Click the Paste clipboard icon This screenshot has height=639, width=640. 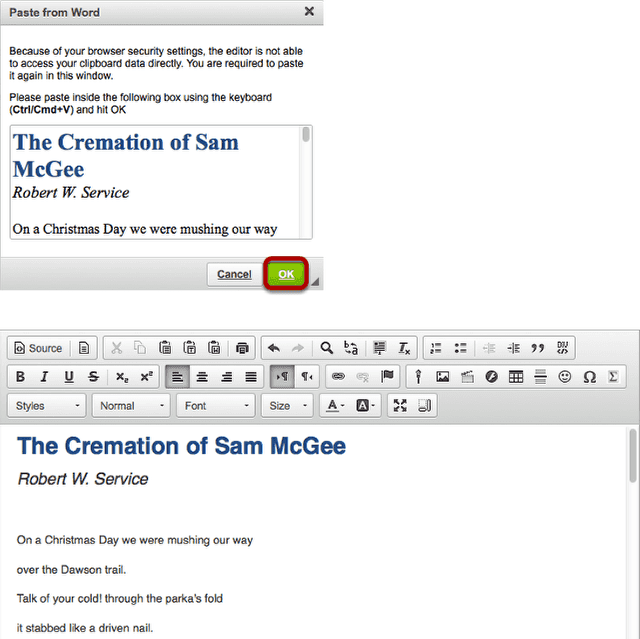tap(165, 348)
